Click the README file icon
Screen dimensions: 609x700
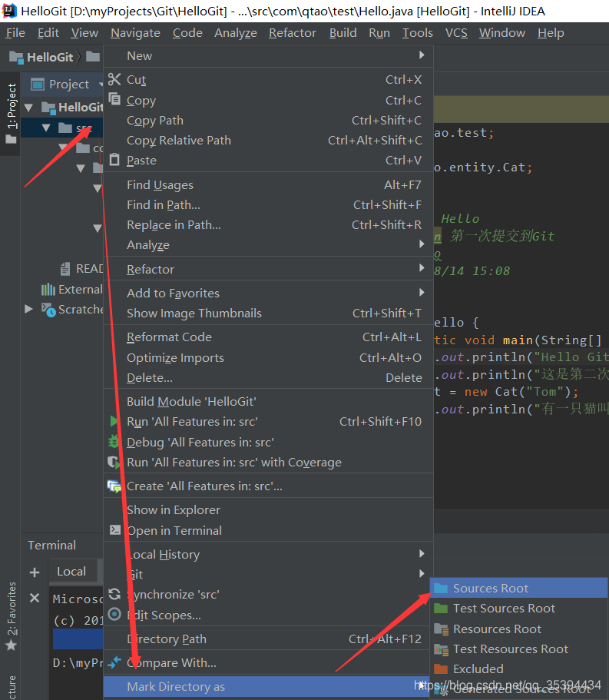tap(65, 268)
